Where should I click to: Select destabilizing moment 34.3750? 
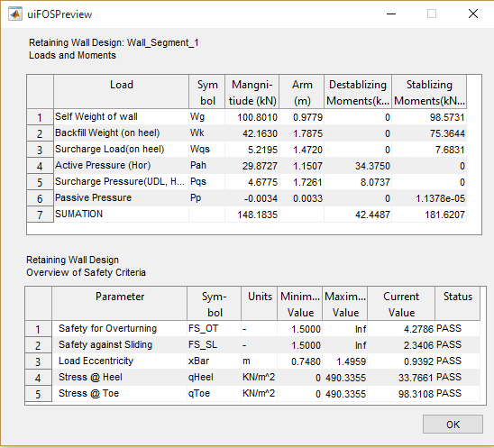pos(358,166)
